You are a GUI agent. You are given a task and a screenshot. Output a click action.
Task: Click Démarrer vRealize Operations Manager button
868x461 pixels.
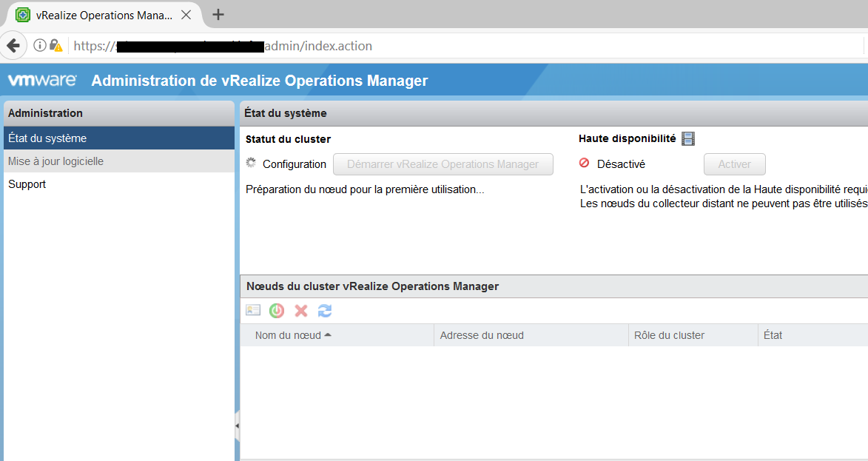[443, 164]
